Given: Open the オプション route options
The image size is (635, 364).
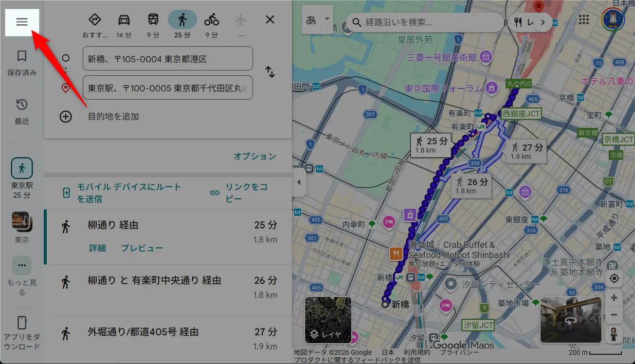Looking at the screenshot, I should click(x=254, y=156).
